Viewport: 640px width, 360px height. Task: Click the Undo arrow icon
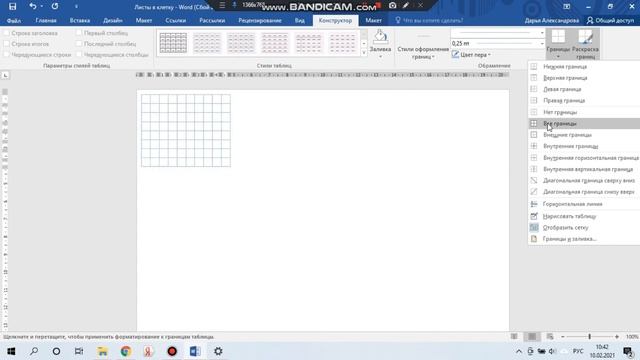click(x=33, y=7)
